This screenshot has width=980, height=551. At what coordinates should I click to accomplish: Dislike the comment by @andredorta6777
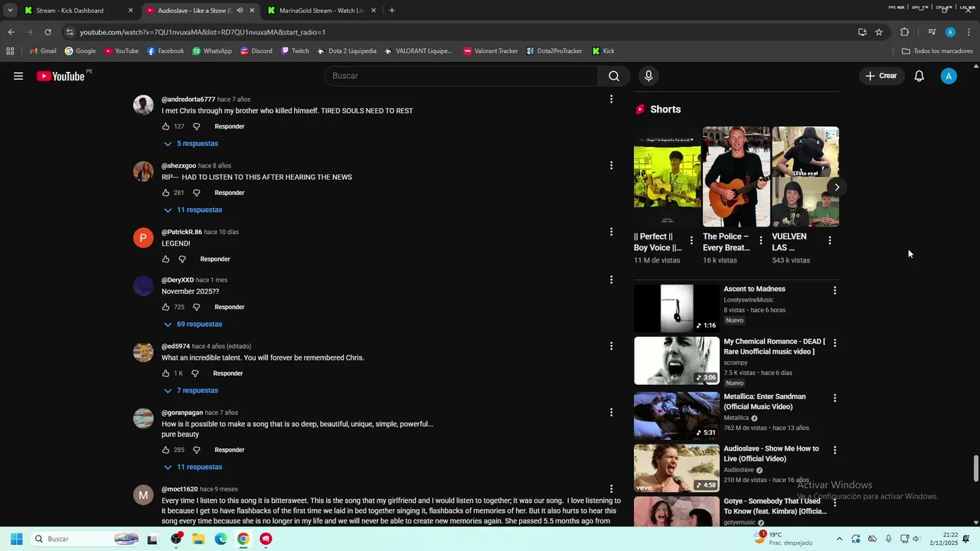pyautogui.click(x=197, y=126)
